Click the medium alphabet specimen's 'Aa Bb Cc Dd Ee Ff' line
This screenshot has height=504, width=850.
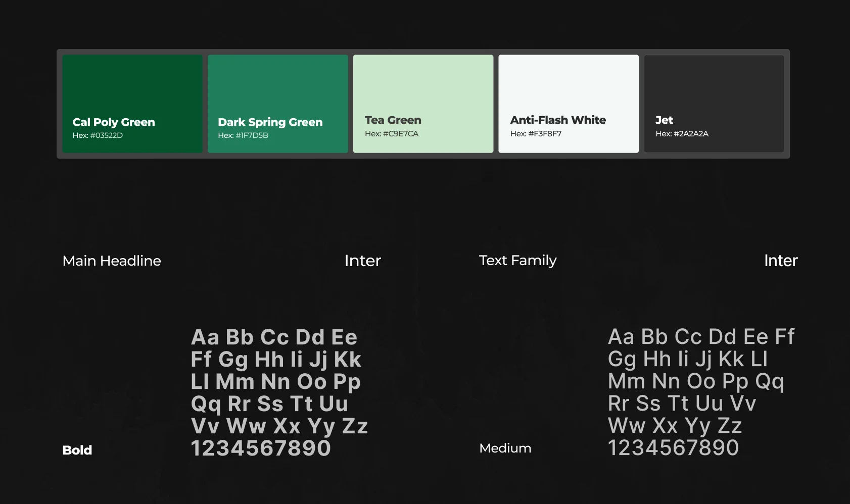click(x=701, y=336)
